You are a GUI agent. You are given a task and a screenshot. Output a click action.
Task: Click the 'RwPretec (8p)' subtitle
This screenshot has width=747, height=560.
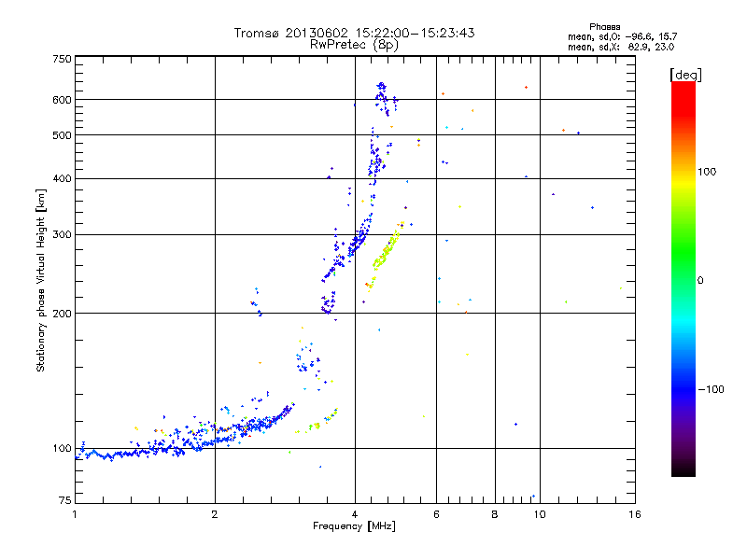click(354, 45)
